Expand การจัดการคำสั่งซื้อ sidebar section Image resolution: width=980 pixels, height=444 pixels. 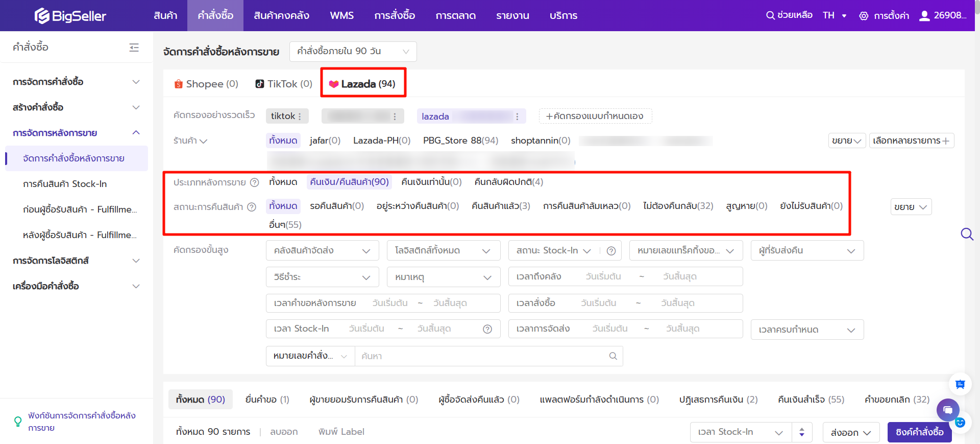click(77, 82)
